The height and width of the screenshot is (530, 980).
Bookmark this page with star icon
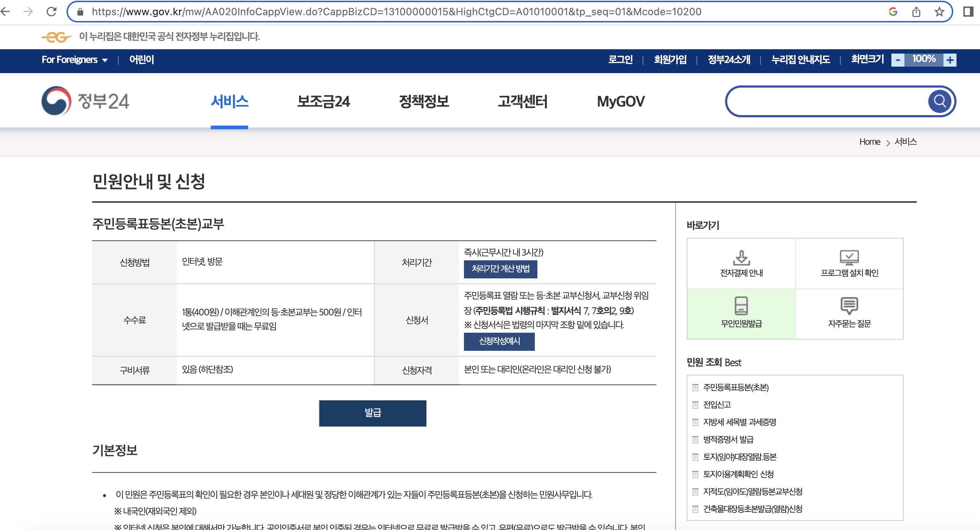click(939, 12)
